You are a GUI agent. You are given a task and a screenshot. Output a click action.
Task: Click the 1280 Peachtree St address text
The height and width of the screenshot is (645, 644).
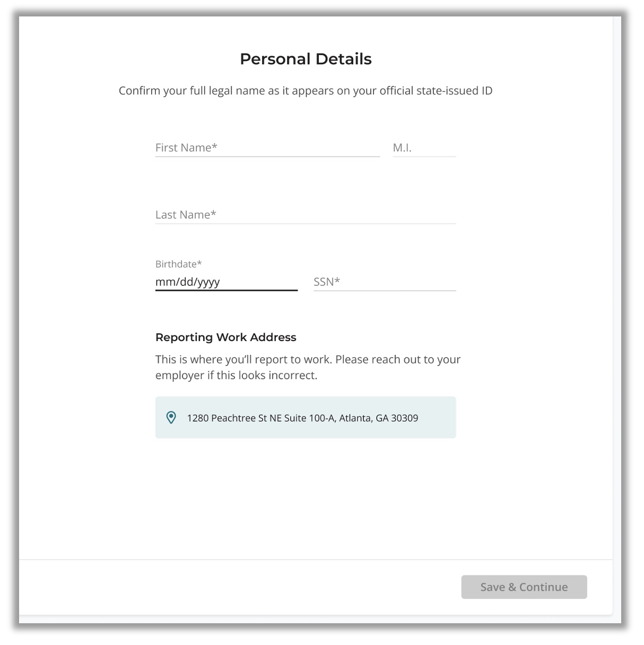tap(227, 418)
